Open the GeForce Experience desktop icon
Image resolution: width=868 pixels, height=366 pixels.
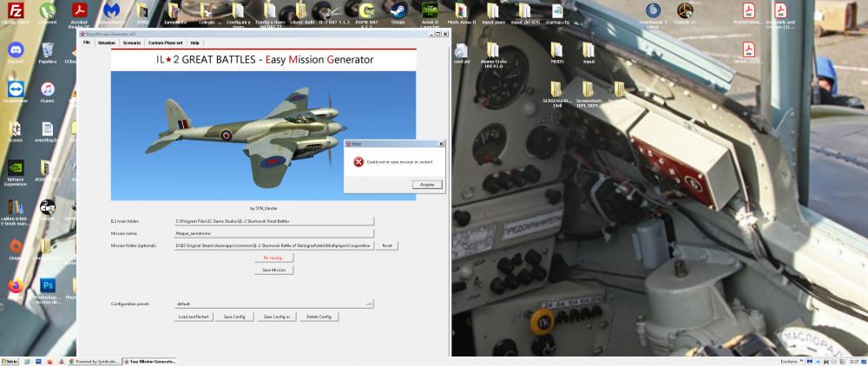tap(15, 167)
